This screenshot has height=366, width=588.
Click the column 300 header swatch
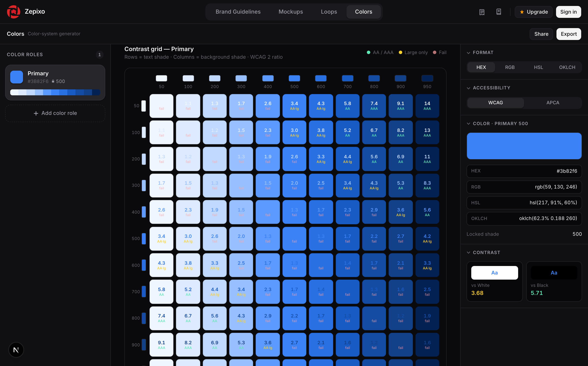click(x=241, y=78)
